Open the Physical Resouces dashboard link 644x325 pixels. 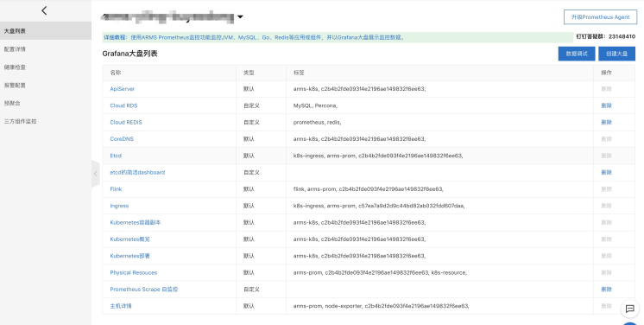(134, 273)
